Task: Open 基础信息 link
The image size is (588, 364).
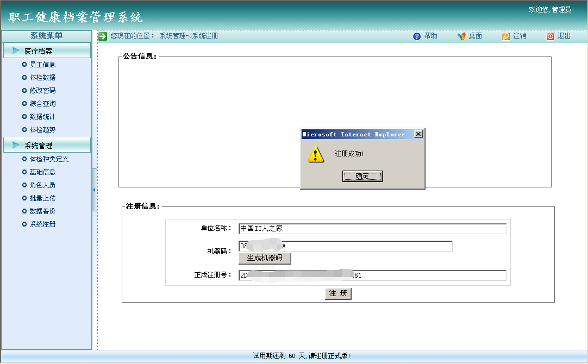Action: (42, 172)
